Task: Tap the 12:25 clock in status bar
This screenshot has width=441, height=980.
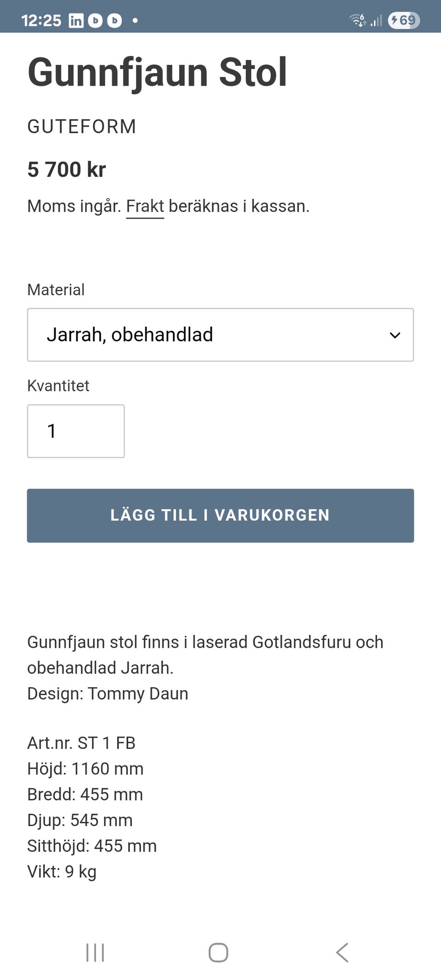Action: [41, 21]
